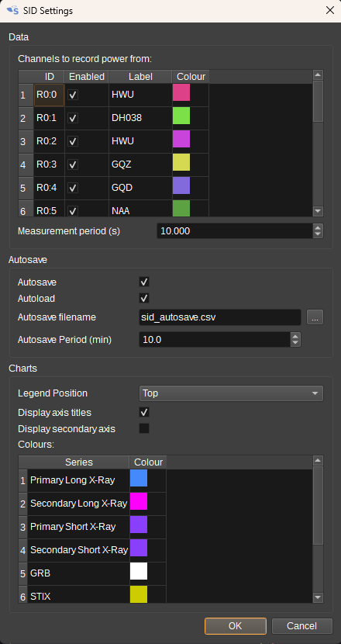Click the Autosave filename text field
This screenshot has height=644, width=341.
coord(220,317)
